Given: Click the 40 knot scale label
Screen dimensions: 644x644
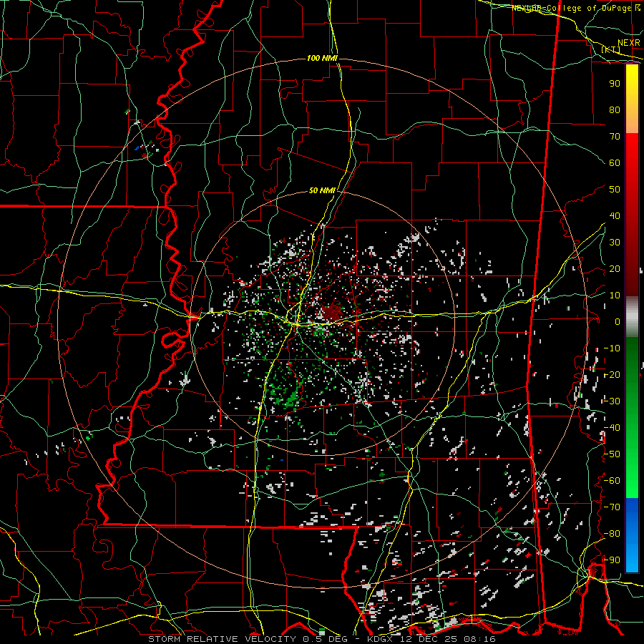Looking at the screenshot, I should [x=615, y=215].
